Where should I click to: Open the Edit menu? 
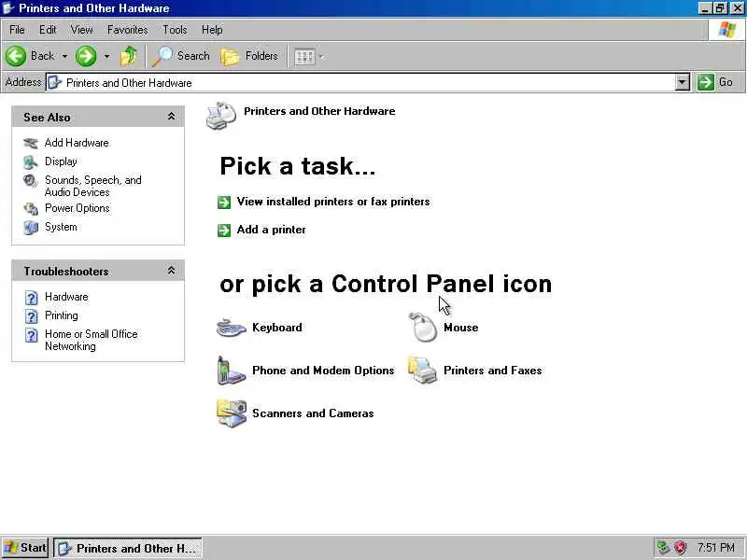click(x=48, y=30)
